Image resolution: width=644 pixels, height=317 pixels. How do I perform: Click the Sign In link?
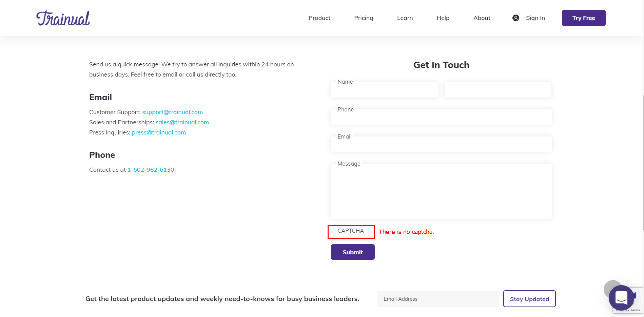[x=535, y=18]
